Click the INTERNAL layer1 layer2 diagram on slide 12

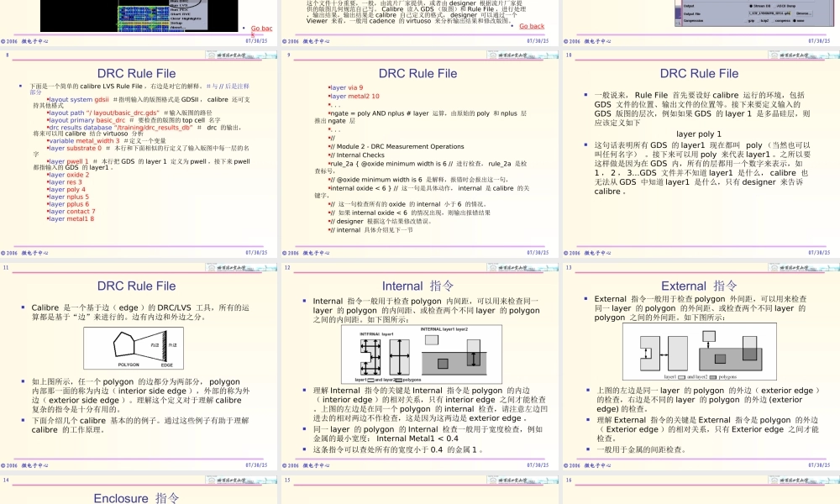tap(422, 354)
